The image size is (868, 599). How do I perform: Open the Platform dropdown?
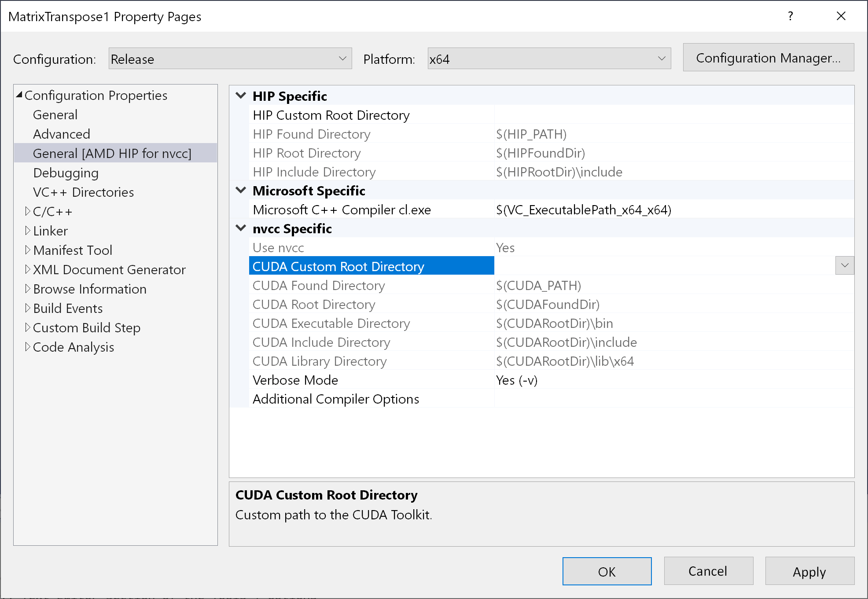point(549,59)
